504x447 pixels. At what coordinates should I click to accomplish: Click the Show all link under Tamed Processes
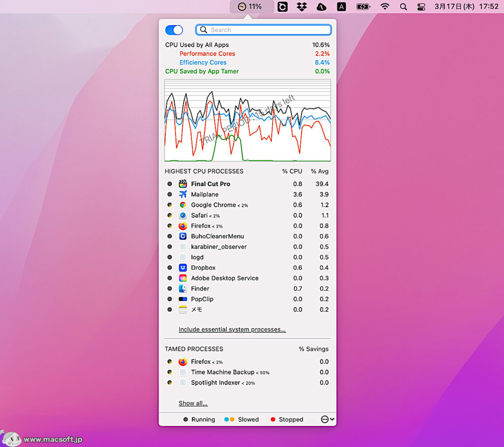point(193,403)
